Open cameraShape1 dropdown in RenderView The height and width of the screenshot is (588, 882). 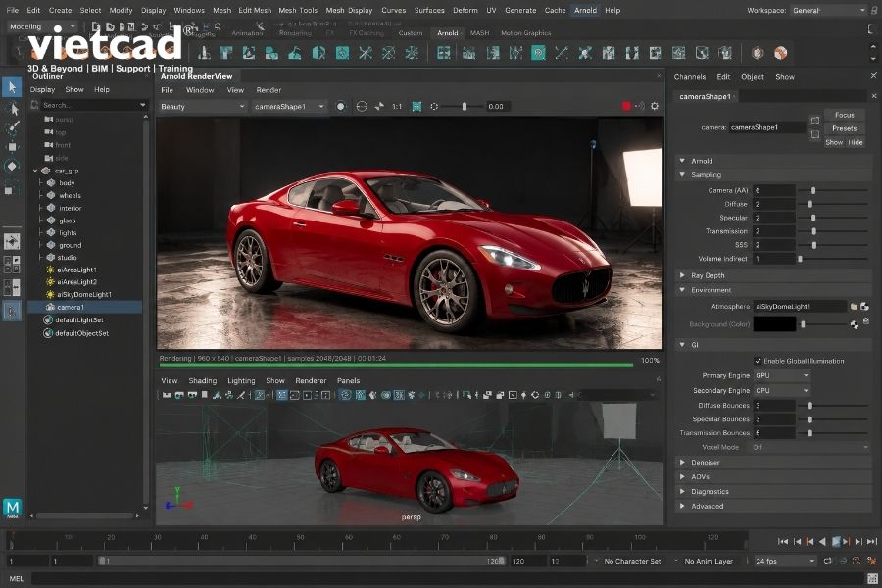point(288,107)
